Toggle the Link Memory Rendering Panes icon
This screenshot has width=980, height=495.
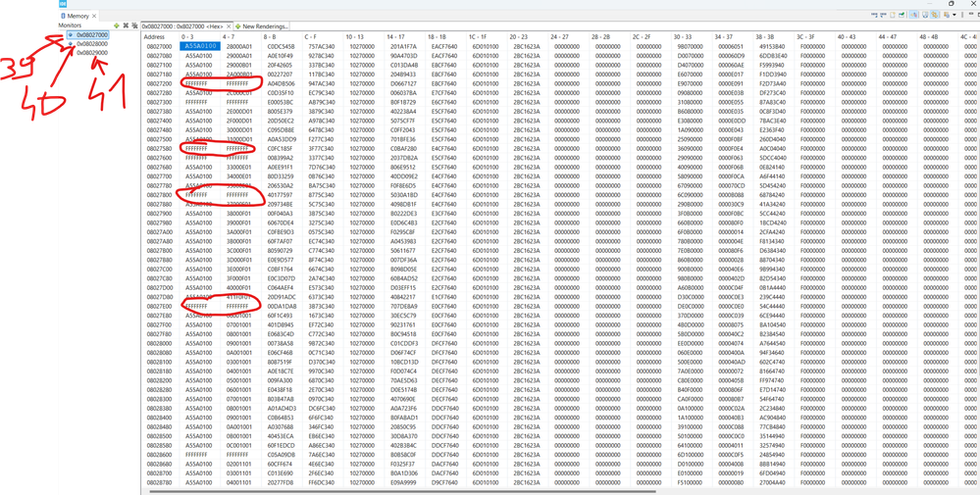click(934, 15)
